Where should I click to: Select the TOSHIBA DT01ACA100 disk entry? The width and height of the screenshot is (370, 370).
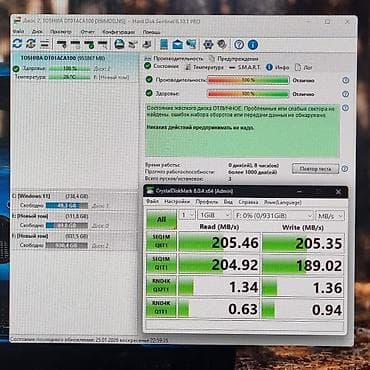pos(74,68)
